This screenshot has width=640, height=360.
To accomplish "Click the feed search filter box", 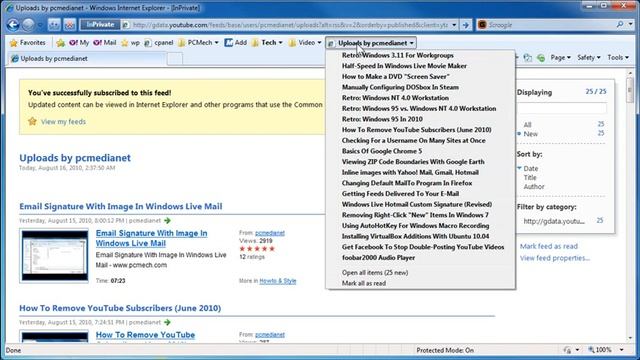I will click(x=561, y=108).
